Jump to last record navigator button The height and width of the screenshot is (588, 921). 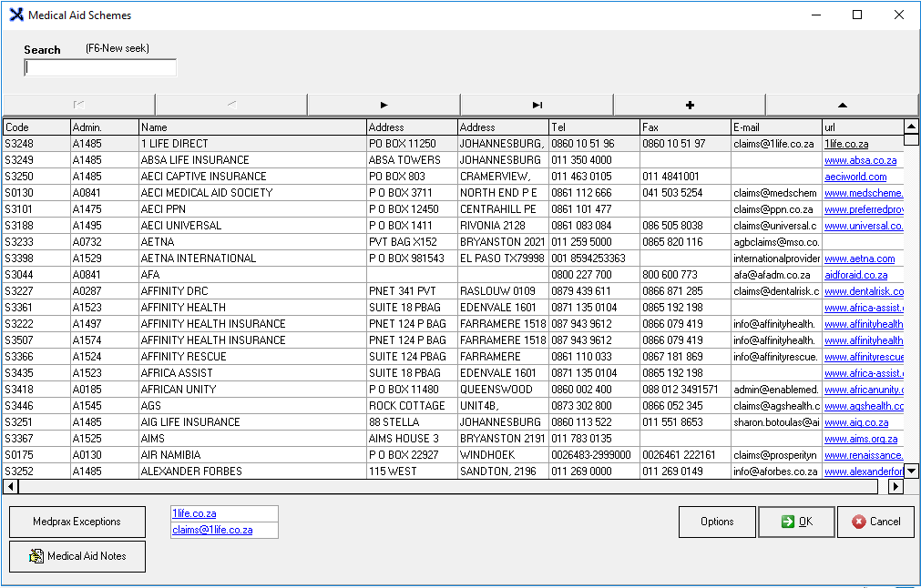point(537,105)
